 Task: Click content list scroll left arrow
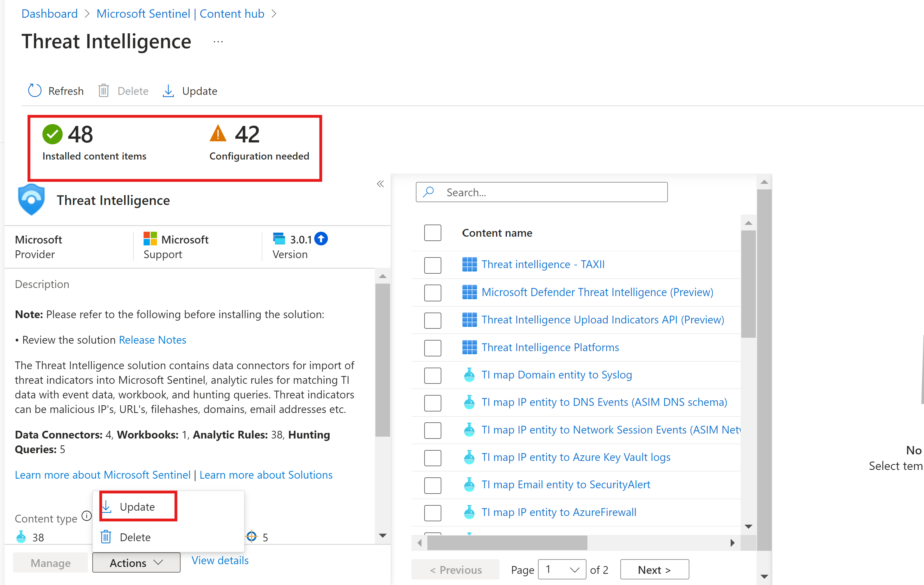point(419,543)
